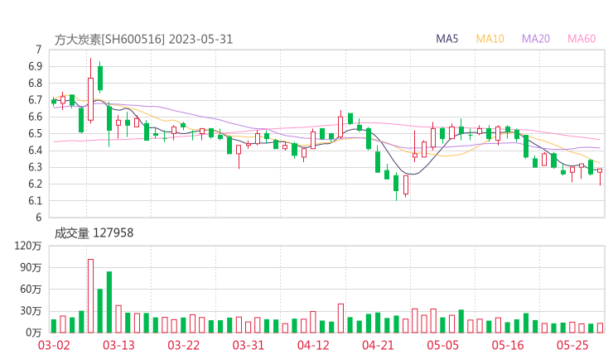This screenshot has height=364, width=613.
Task: Click the volume axis label 30万
Action: point(31,311)
